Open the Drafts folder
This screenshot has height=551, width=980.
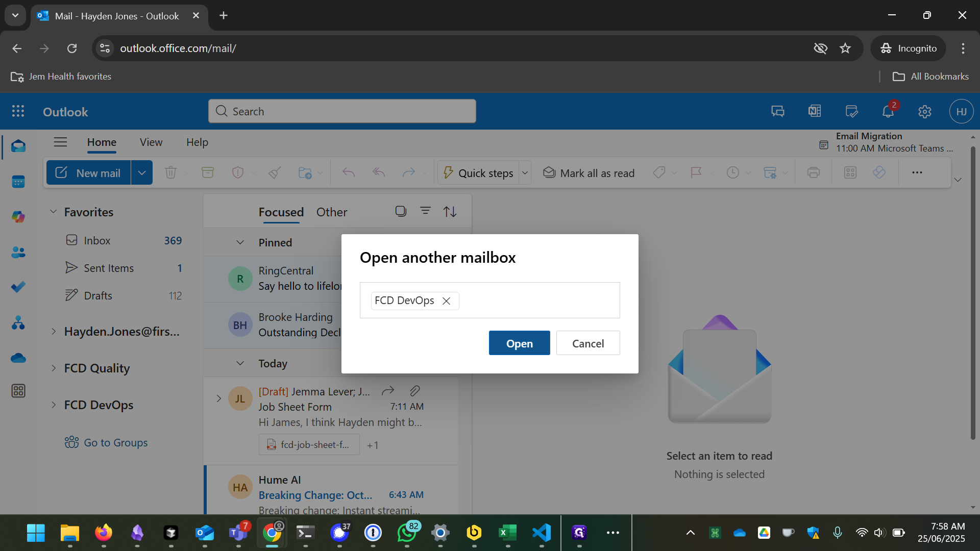pyautogui.click(x=124, y=295)
